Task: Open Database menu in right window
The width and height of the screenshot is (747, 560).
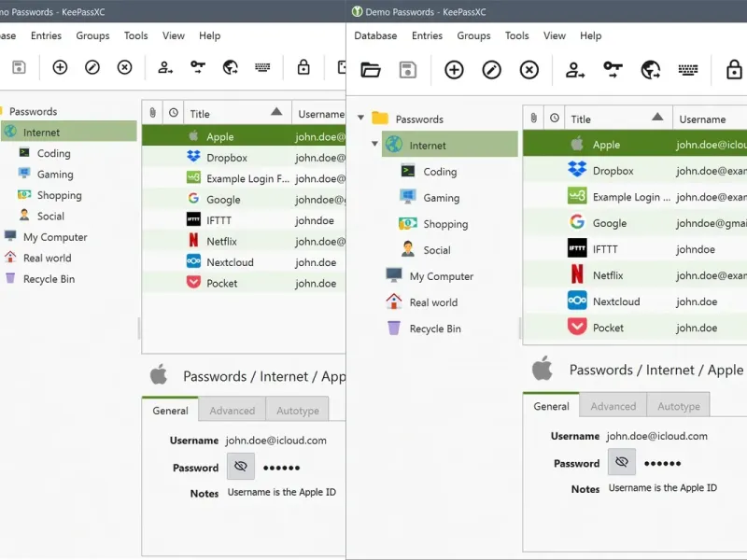Action: (375, 35)
